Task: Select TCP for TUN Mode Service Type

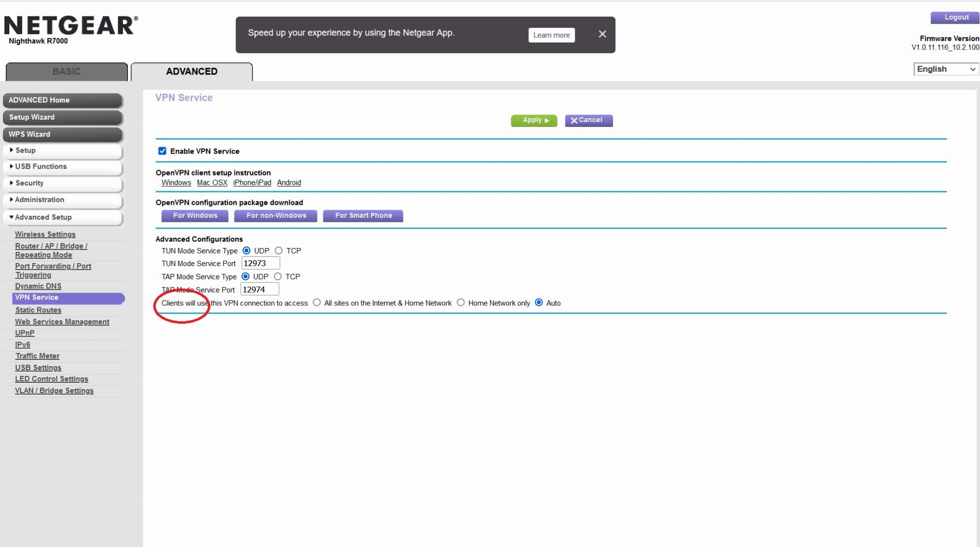Action: [x=279, y=250]
